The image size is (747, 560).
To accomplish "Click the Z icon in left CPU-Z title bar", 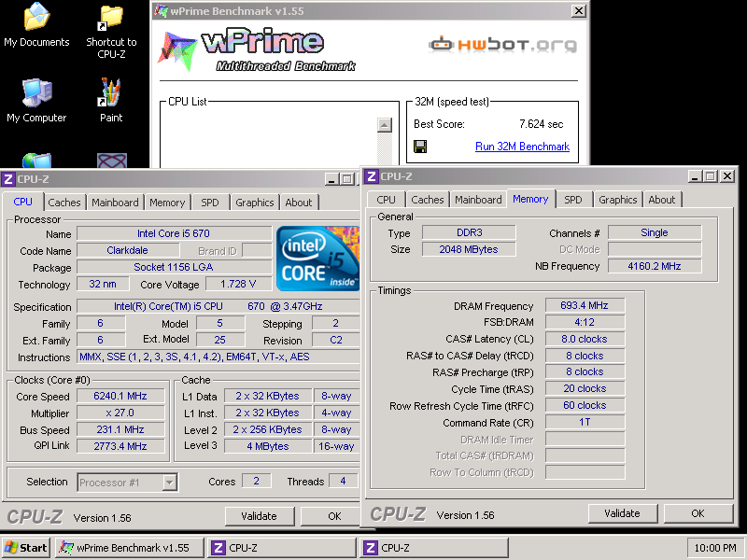I will coord(8,179).
